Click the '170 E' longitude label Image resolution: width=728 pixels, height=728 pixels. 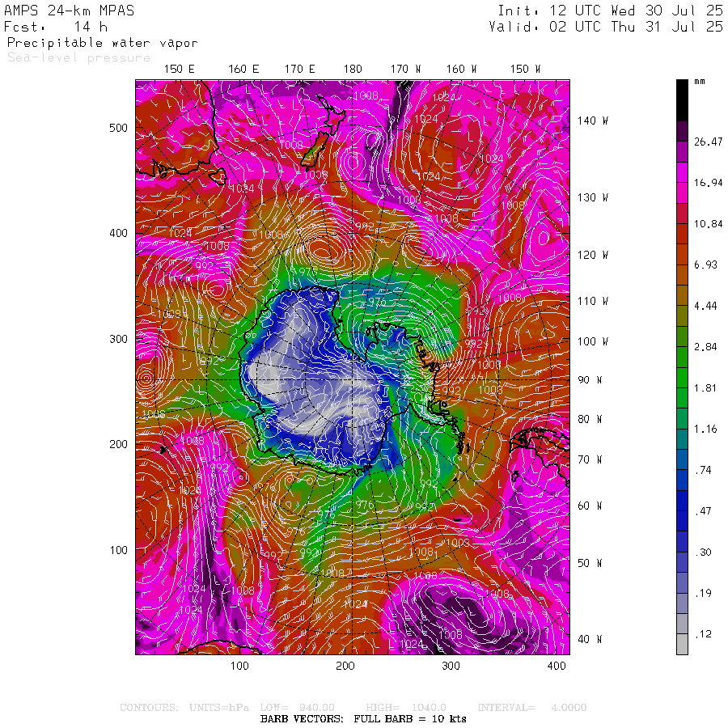click(x=299, y=69)
